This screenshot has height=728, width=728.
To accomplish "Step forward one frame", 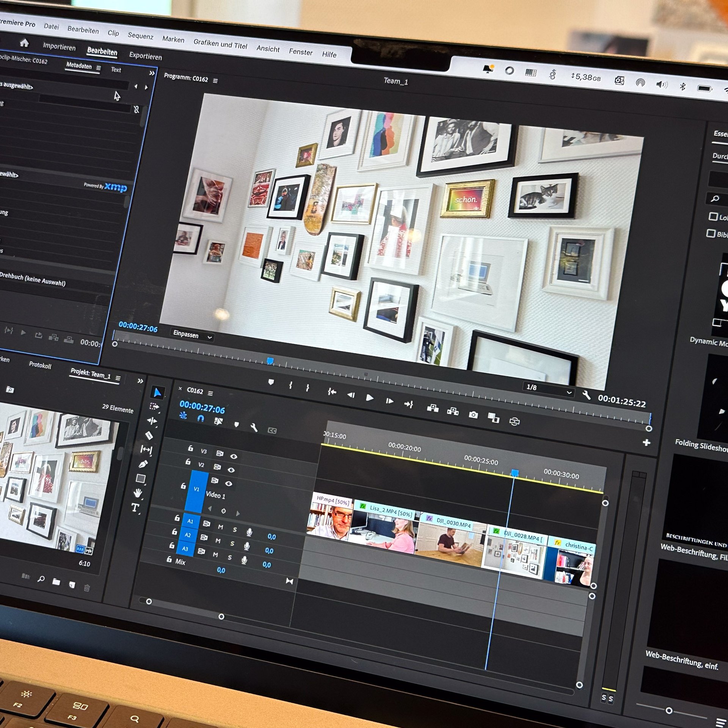I will pyautogui.click(x=389, y=401).
